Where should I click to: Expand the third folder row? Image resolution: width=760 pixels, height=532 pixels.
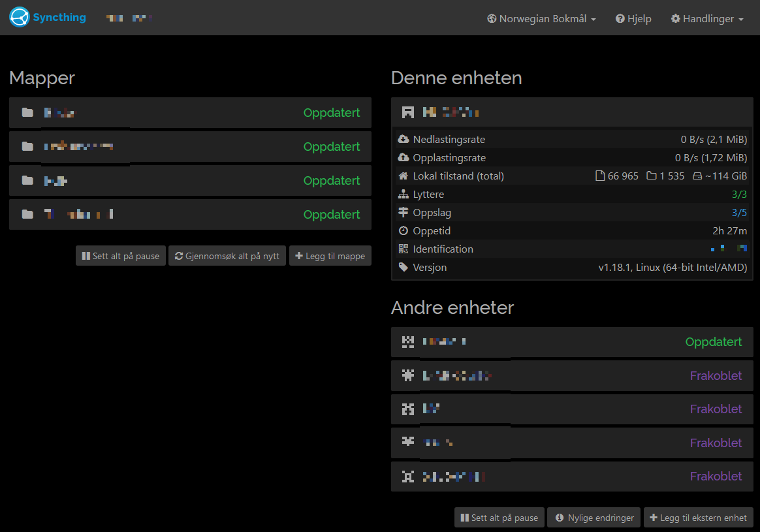[x=189, y=181]
